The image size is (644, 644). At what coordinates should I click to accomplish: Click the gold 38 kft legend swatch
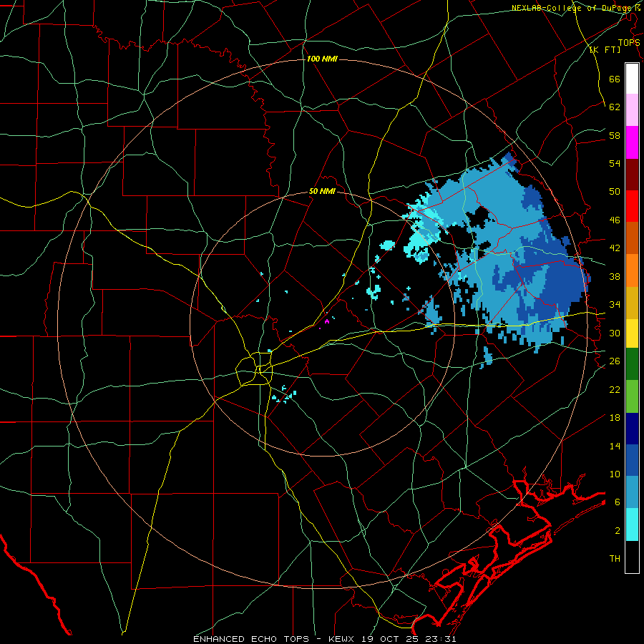click(x=632, y=303)
